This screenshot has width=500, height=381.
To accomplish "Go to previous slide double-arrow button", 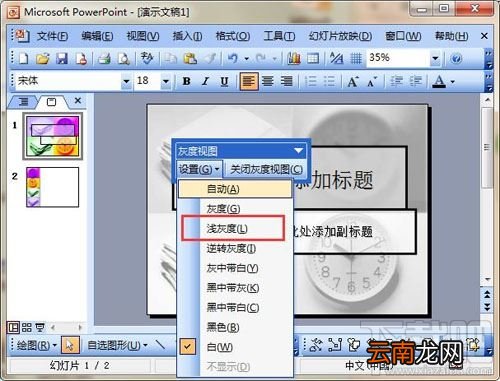I will pyautogui.click(x=487, y=294).
